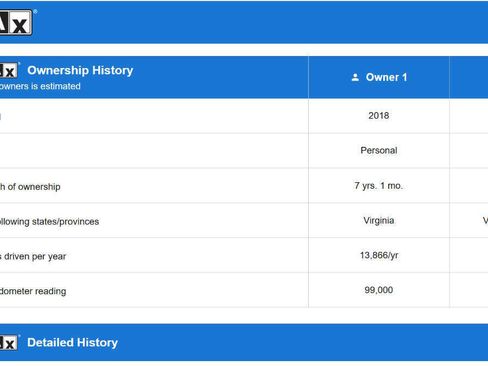Click the 13,866/yr mileage value
Screen dimensions: 488x366
point(379,255)
